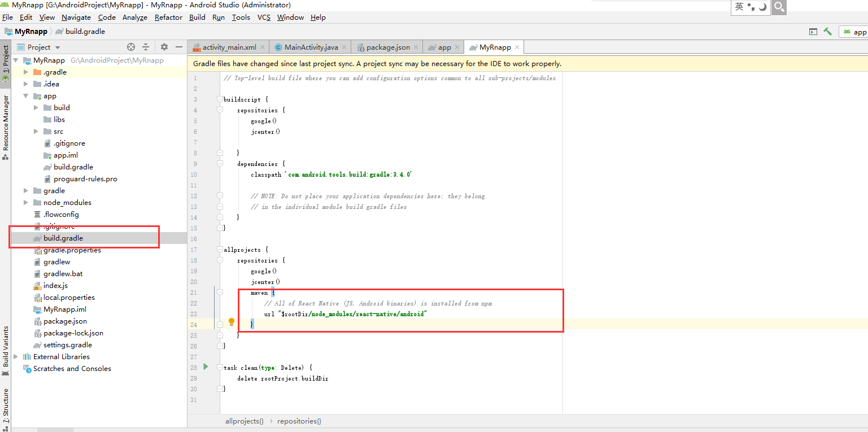Open the Window menu
The image size is (868, 432).
291,18
